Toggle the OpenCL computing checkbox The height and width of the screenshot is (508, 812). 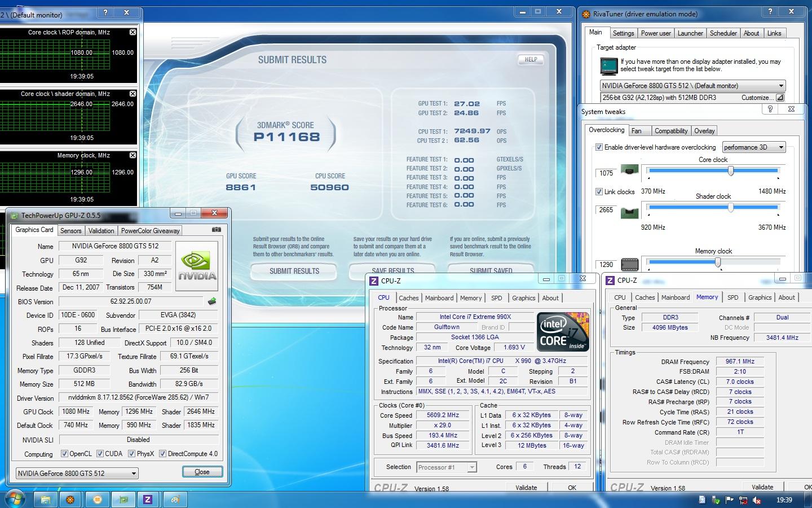tap(64, 454)
